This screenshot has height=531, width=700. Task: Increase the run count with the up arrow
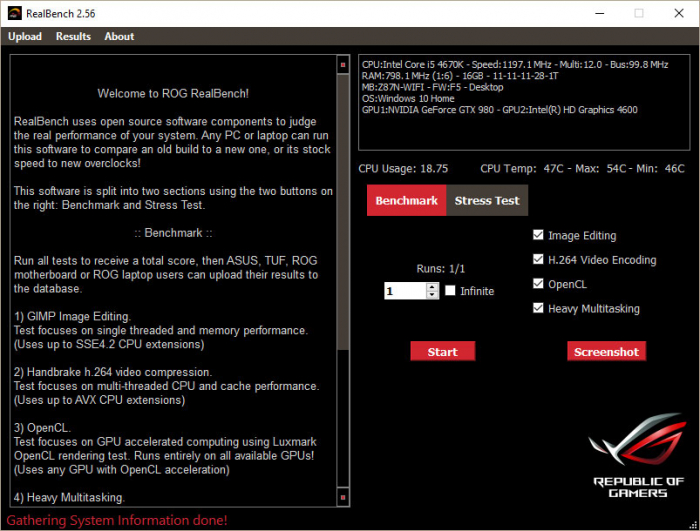[432, 287]
